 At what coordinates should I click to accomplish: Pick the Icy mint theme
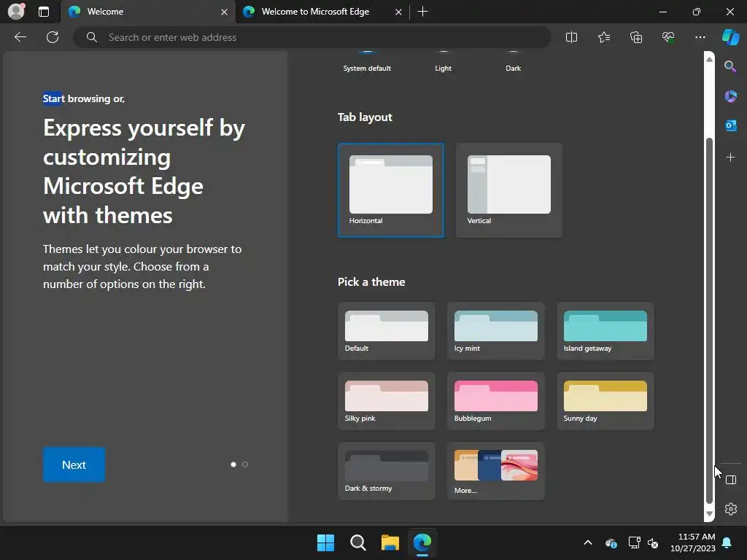(x=495, y=331)
